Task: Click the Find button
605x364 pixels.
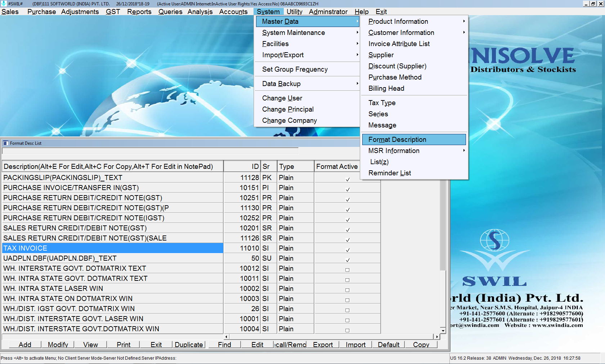Action: (x=224, y=345)
